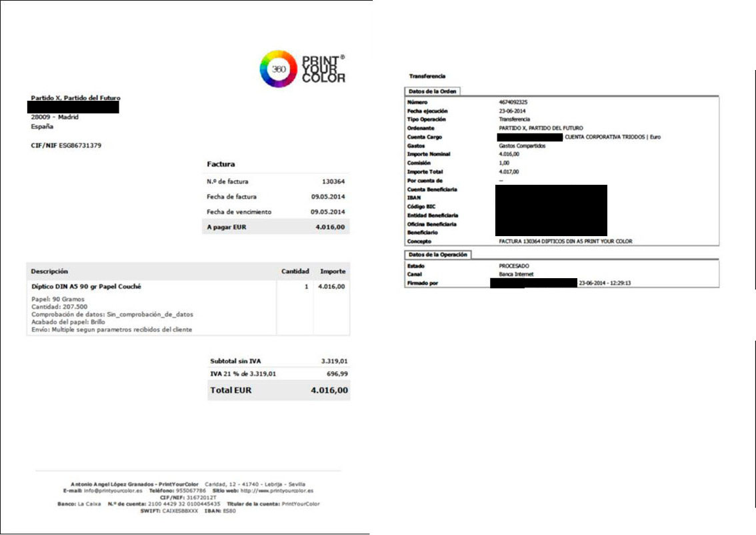Screen dimensions: 756x535
Task: Click the 'Papel: 90 Gramos' detail line
Action: 58,299
